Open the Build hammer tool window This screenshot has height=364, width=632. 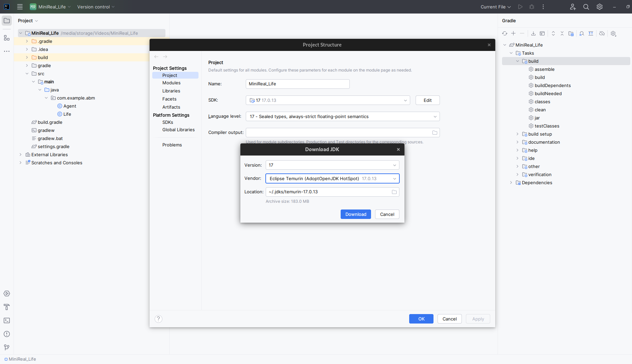(7, 307)
